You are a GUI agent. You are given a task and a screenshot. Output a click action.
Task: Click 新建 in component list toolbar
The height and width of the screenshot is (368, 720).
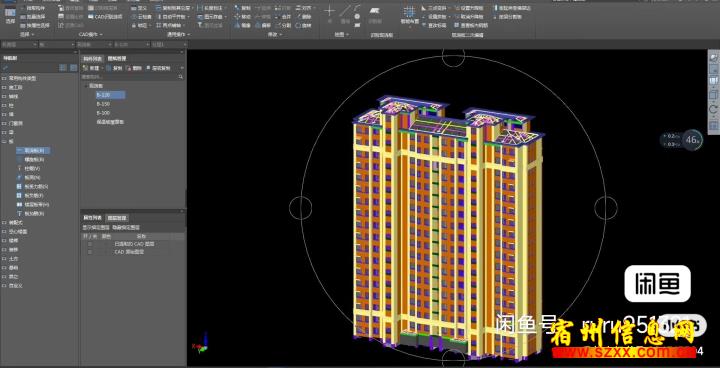click(92, 68)
